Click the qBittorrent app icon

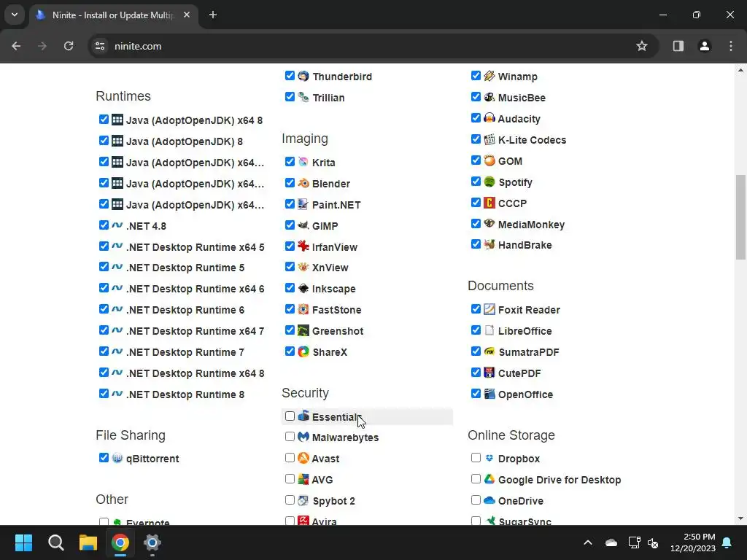(117, 458)
